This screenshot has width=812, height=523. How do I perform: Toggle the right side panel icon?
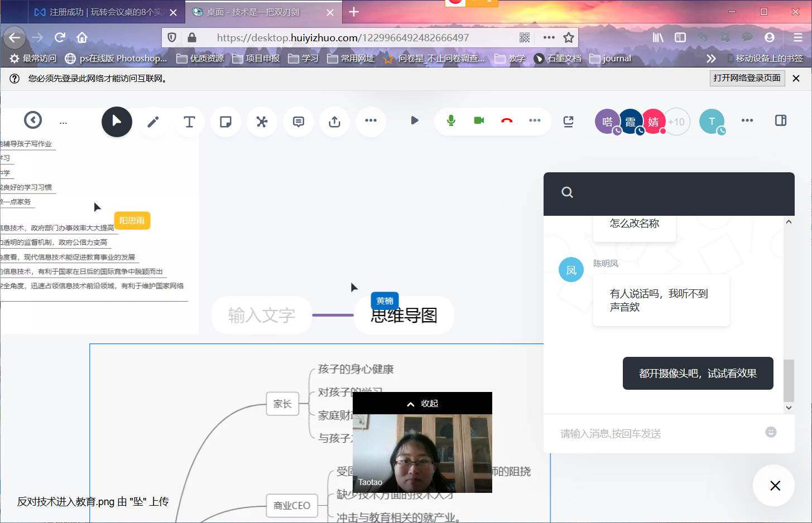781,120
